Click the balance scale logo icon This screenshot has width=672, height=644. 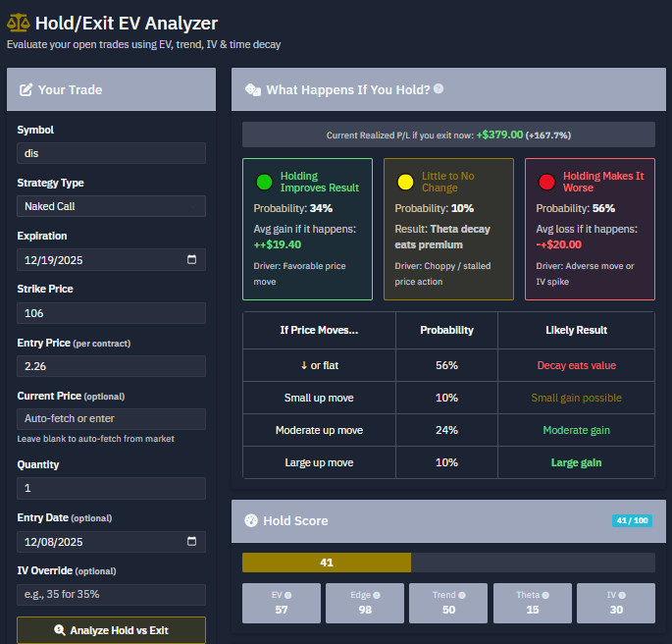coord(19,24)
